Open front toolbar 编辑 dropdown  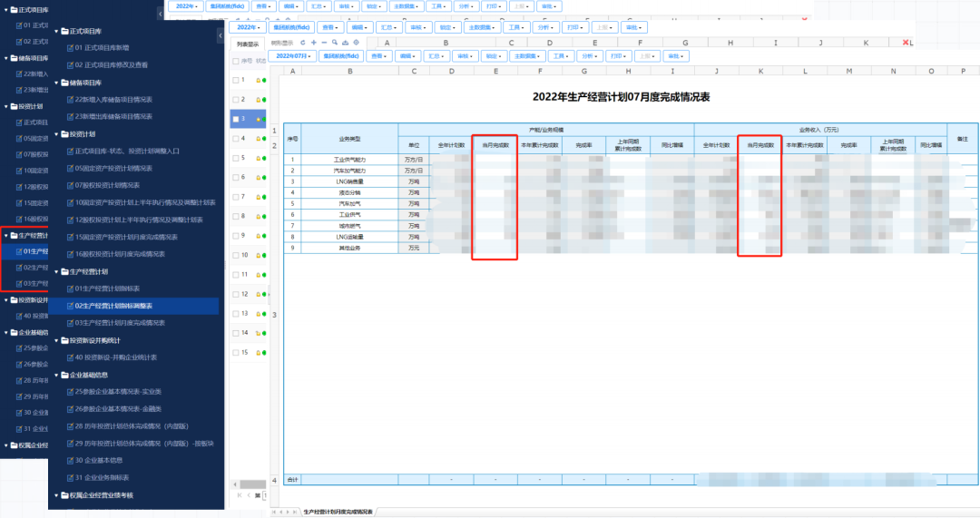click(407, 55)
